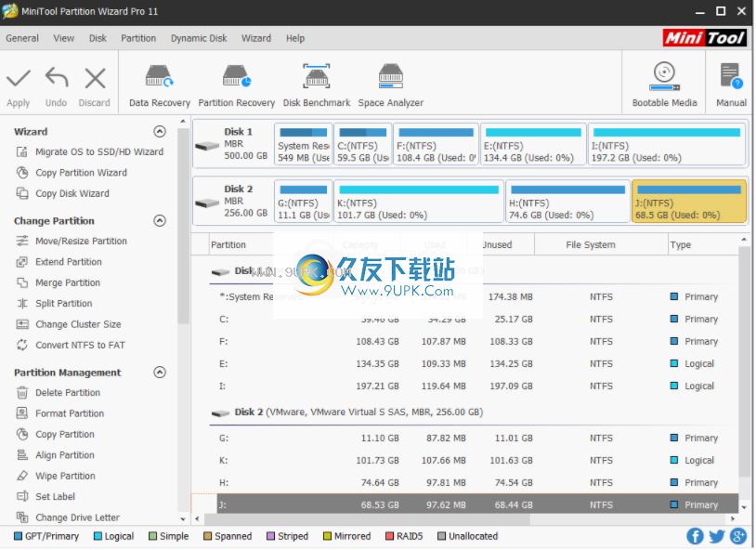Image resolution: width=756 pixels, height=550 pixels.
Task: Collapse the Wizard section
Action: 160,132
